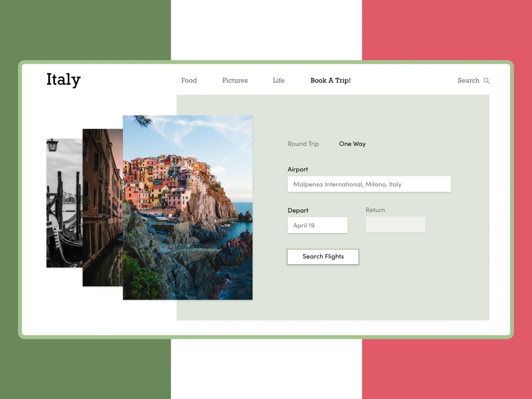
Task: Select the One Way option
Action: click(x=352, y=144)
